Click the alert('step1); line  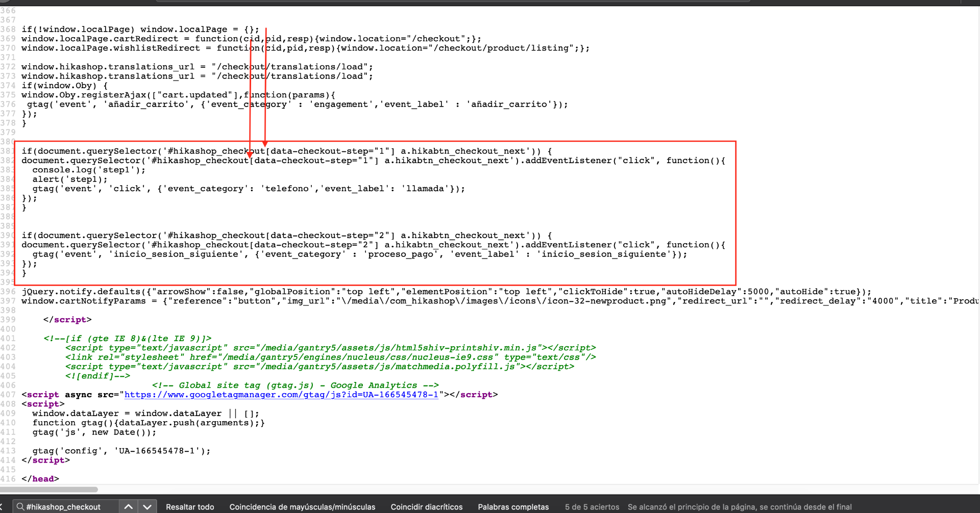[x=70, y=179]
